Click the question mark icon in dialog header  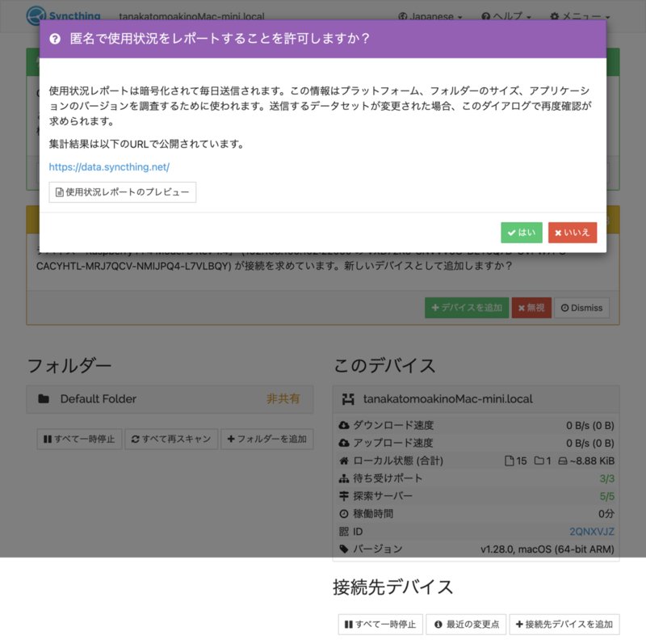tap(55, 39)
